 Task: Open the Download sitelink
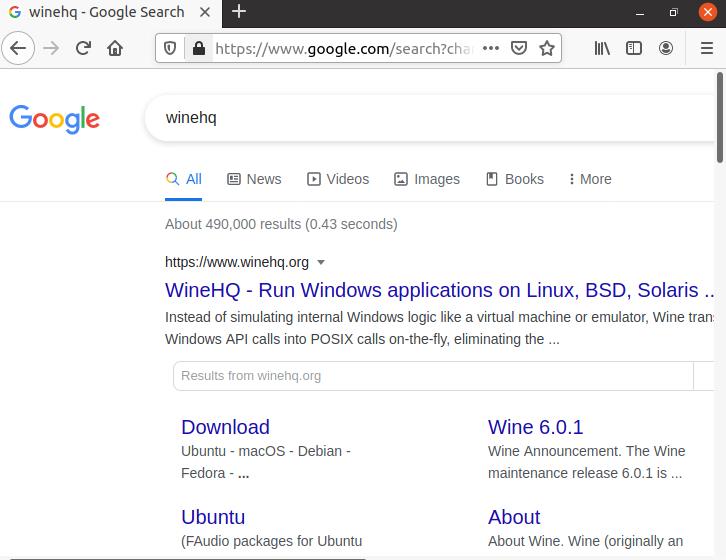coord(225,427)
